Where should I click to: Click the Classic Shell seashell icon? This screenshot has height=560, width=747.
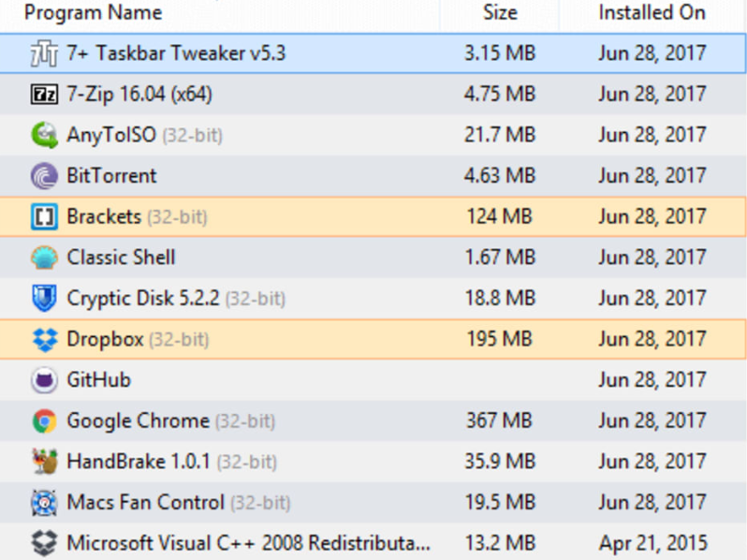point(44,258)
